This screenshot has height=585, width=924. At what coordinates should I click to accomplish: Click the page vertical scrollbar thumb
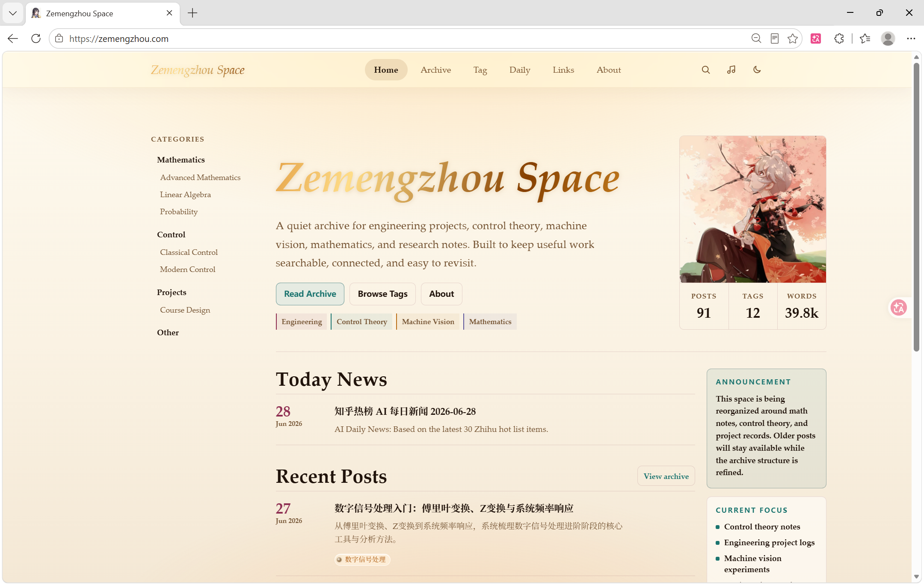(916, 207)
